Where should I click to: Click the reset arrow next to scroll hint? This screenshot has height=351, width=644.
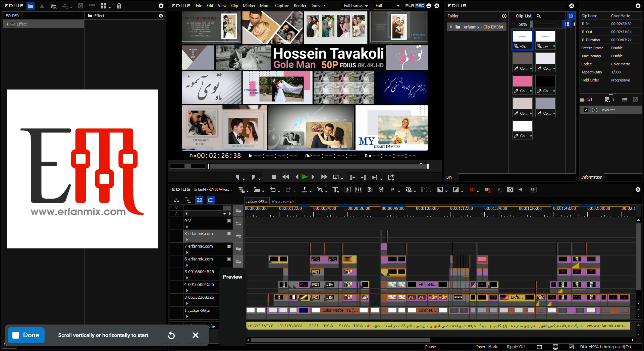coord(171,335)
